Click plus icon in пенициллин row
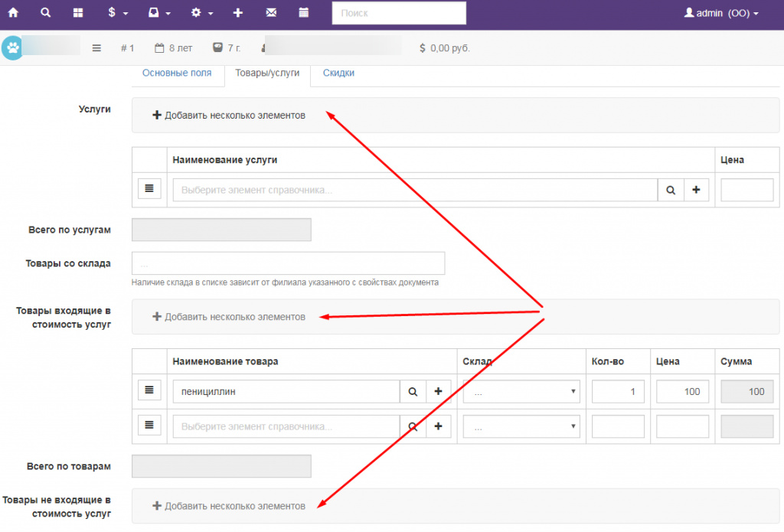The width and height of the screenshot is (784, 532). pyautogui.click(x=439, y=391)
